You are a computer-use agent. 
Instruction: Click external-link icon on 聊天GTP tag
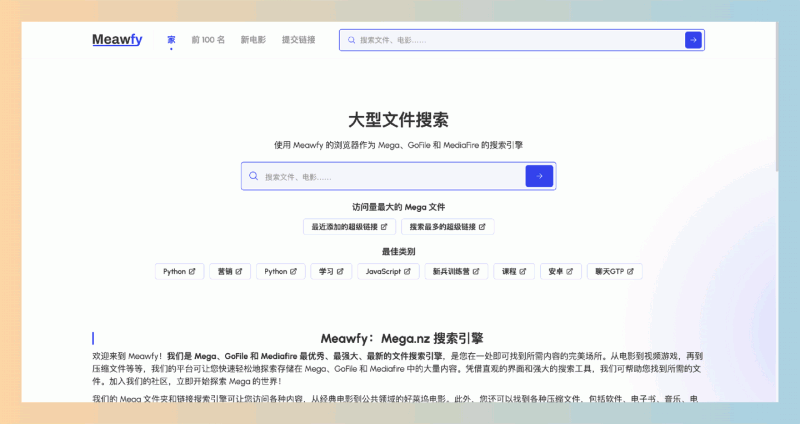point(630,271)
